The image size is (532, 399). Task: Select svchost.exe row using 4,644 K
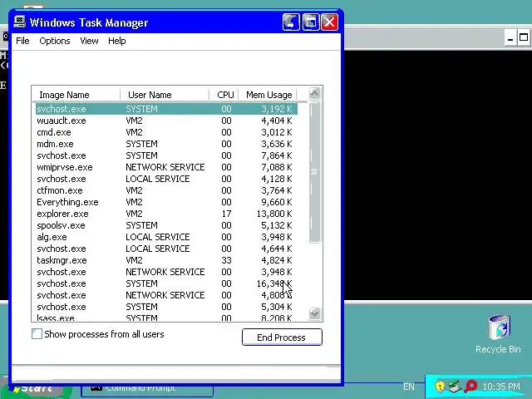coord(166,249)
